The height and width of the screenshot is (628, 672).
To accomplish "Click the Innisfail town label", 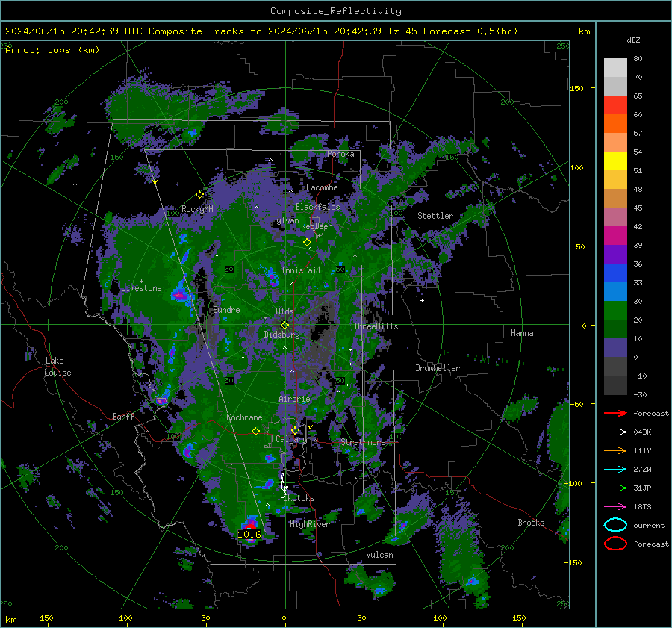I will (x=301, y=270).
